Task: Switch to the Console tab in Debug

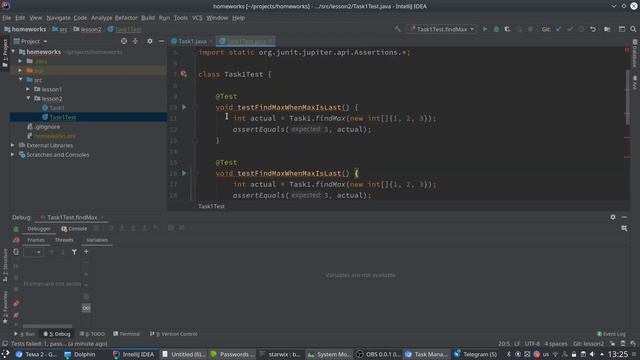Action: (x=74, y=229)
